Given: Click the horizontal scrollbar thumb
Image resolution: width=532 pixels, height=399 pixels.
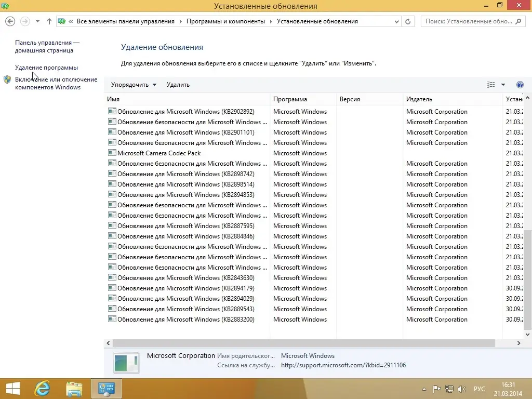Looking at the screenshot, I should 303,343.
